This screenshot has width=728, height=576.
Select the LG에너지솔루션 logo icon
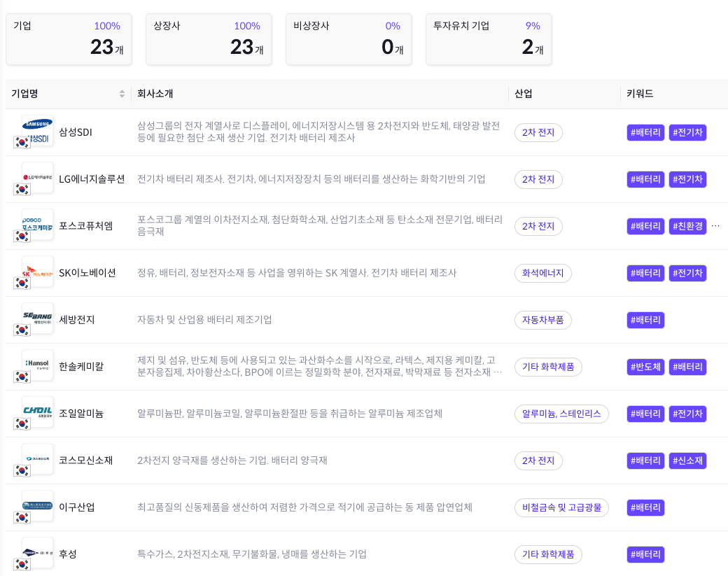[x=38, y=179]
